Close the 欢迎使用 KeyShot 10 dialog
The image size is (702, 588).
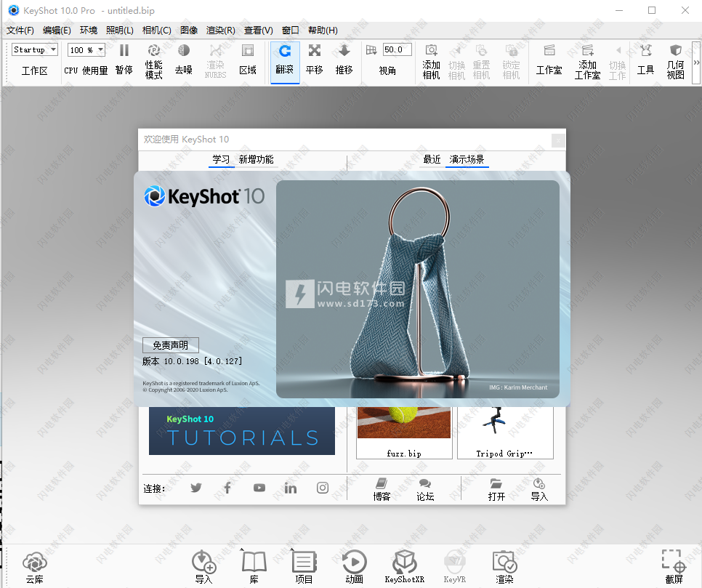(558, 141)
